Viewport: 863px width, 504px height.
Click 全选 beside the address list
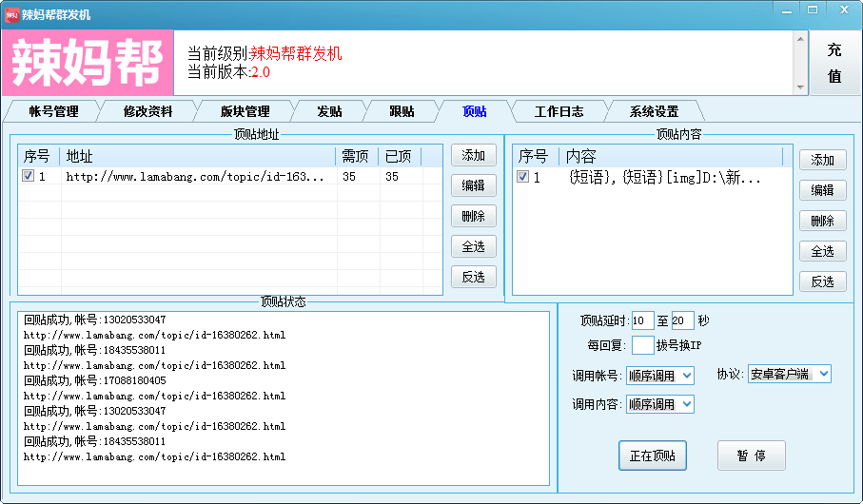coord(473,246)
